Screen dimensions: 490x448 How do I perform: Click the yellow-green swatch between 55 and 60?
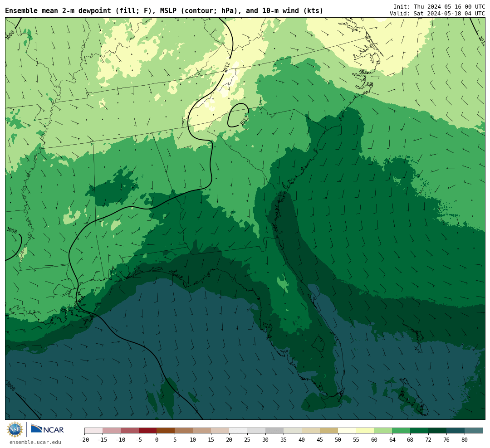point(365,431)
